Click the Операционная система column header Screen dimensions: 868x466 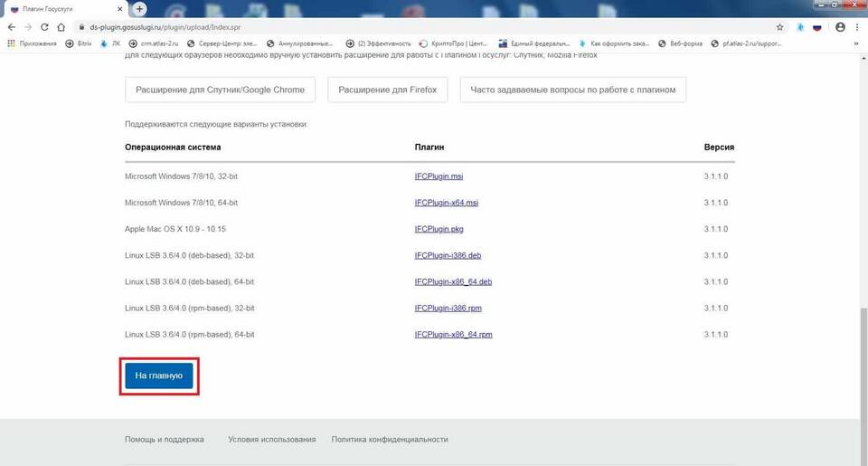click(173, 147)
